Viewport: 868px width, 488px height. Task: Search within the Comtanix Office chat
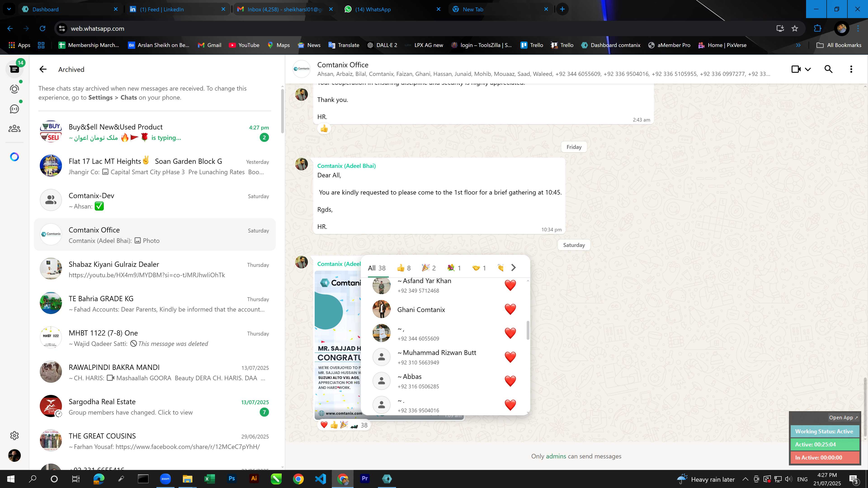(829, 69)
